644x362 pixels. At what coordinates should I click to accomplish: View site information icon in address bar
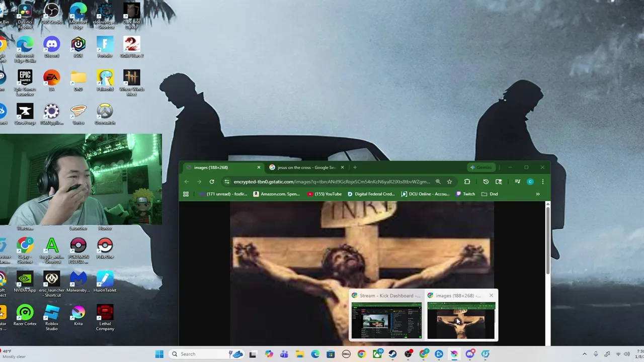pyautogui.click(x=227, y=182)
